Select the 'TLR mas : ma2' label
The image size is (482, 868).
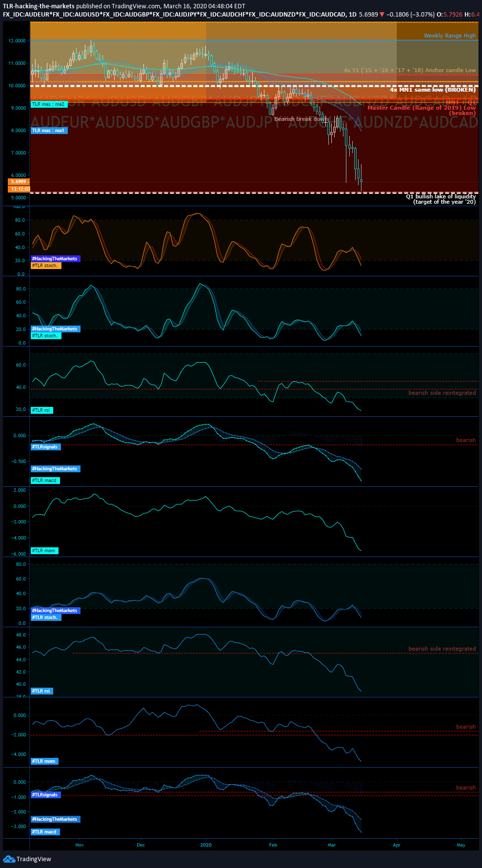pyautogui.click(x=48, y=104)
